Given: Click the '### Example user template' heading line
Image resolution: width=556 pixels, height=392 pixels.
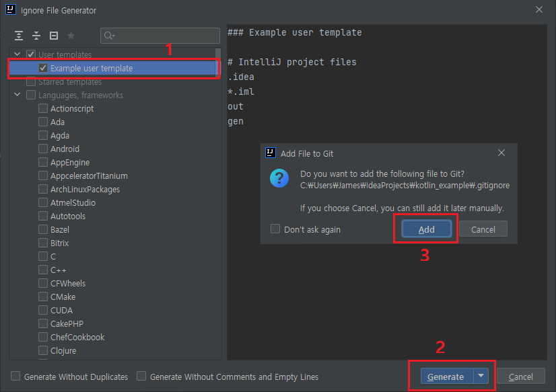Looking at the screenshot, I should pos(294,32).
